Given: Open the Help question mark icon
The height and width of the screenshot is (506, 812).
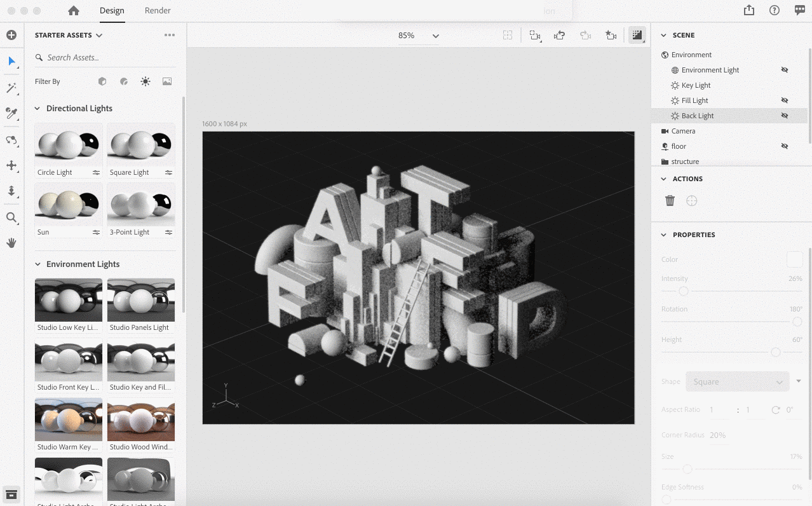Looking at the screenshot, I should coord(775,10).
